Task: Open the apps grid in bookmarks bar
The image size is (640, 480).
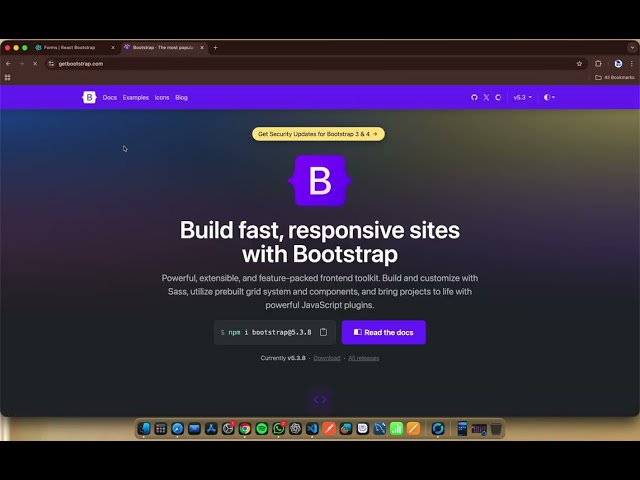Action: point(7,78)
